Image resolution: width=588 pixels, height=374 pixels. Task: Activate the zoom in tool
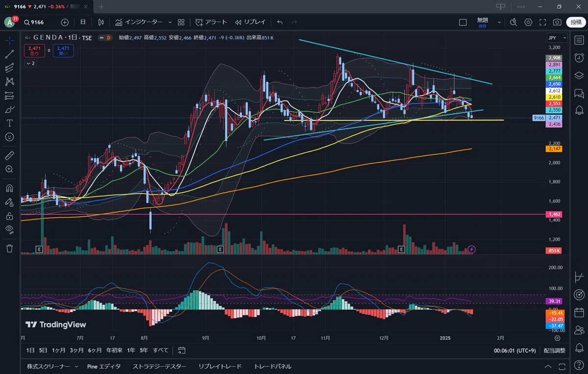click(9, 169)
